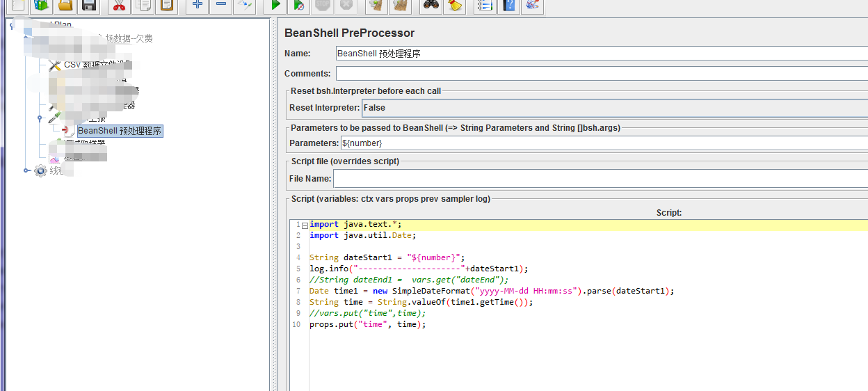Screen dimensions: 868x391
Task: Click the SimpleDateFormat parse code line
Action: click(492, 291)
